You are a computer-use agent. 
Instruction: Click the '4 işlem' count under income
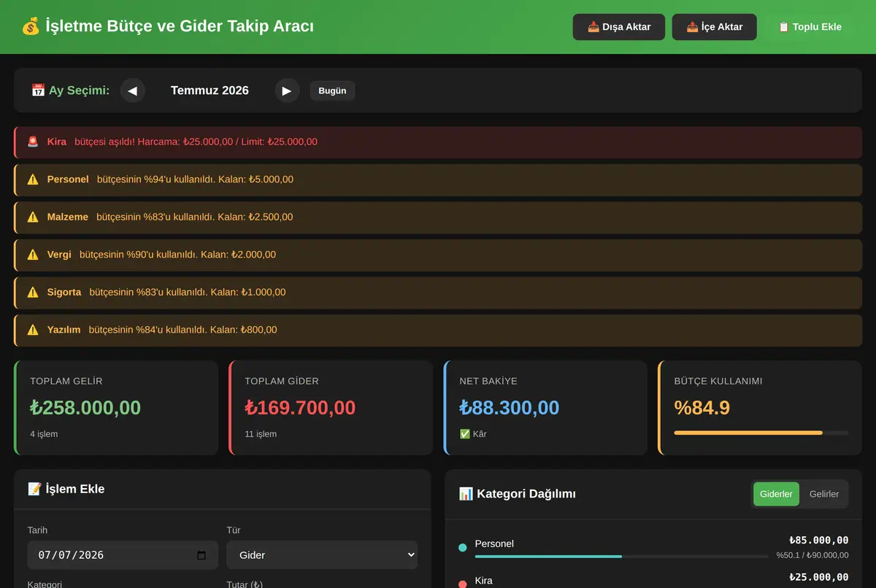(44, 434)
